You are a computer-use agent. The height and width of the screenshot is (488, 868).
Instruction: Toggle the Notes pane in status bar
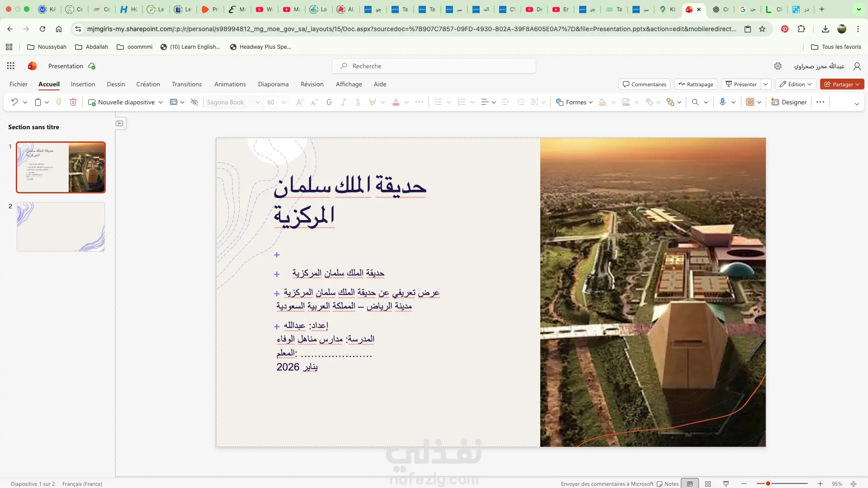(668, 483)
